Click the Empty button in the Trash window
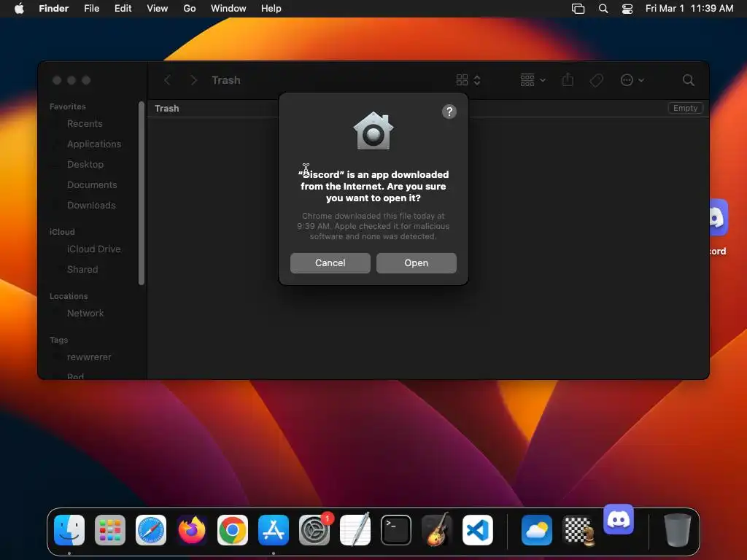Viewport: 747px width, 560px height. pyautogui.click(x=685, y=108)
